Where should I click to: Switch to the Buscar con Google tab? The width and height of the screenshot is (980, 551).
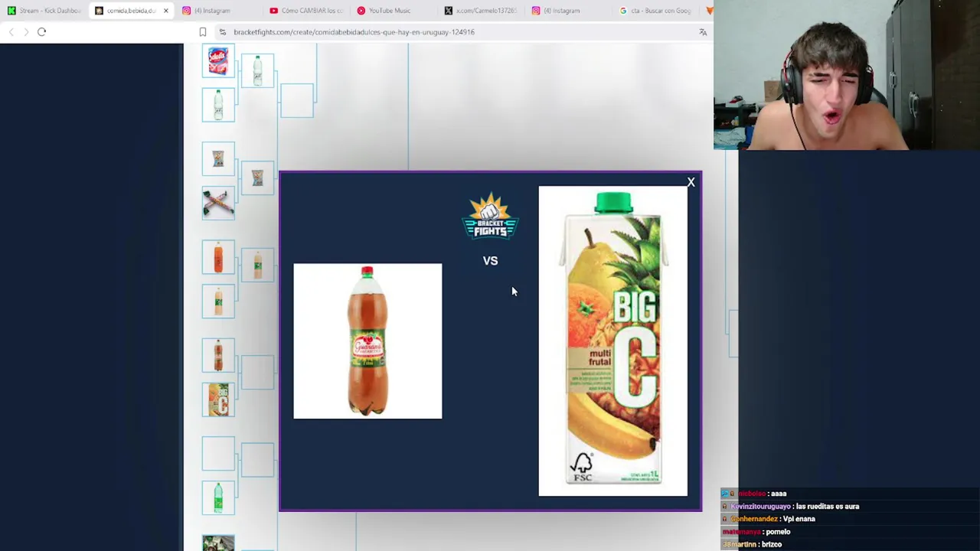coord(655,11)
